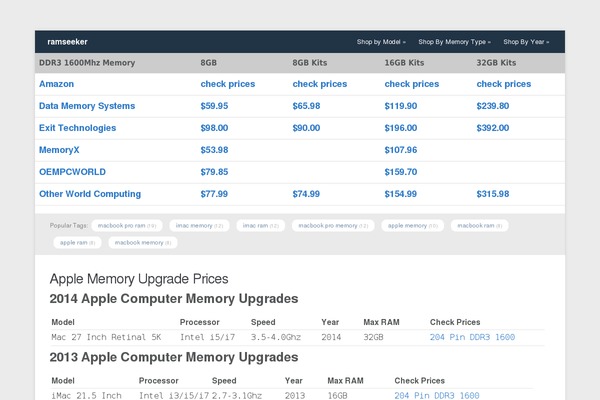Open the Data Memory Systems vendor link
This screenshot has width=600, height=400.
[x=86, y=106]
